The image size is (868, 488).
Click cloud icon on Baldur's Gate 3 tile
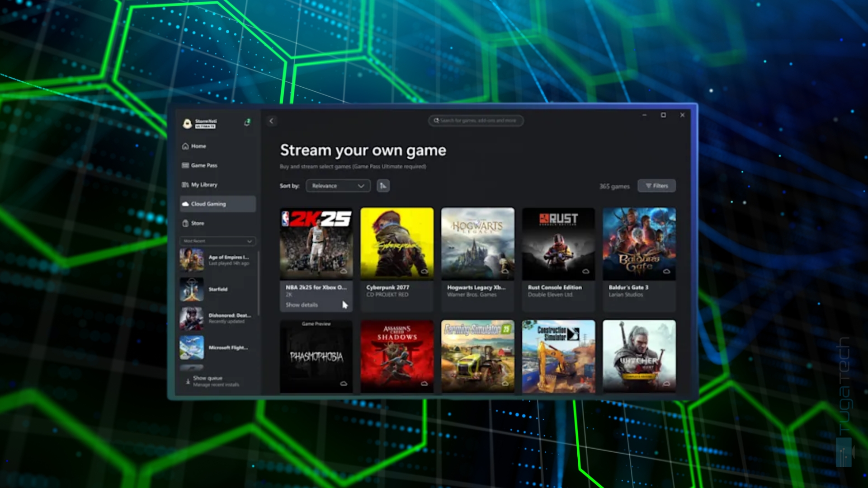[x=666, y=271]
